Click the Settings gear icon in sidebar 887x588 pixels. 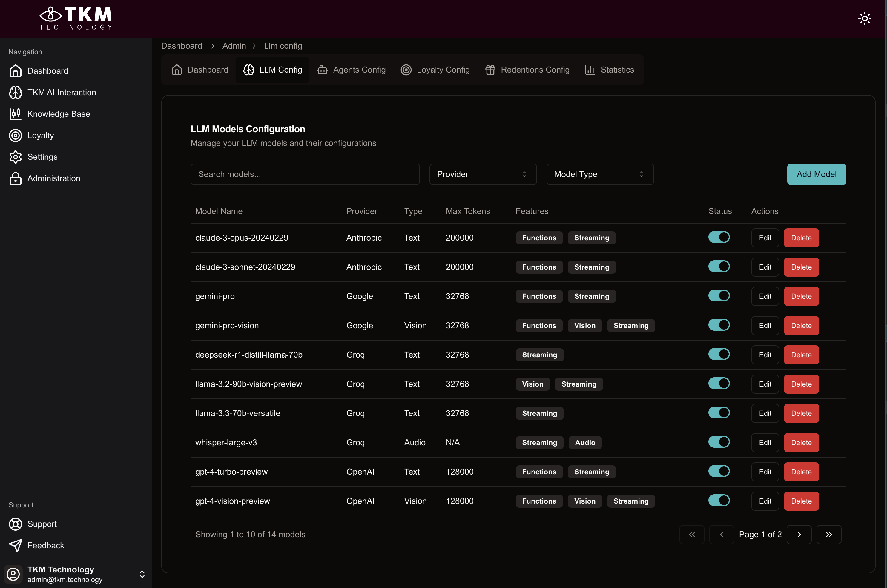click(x=16, y=157)
